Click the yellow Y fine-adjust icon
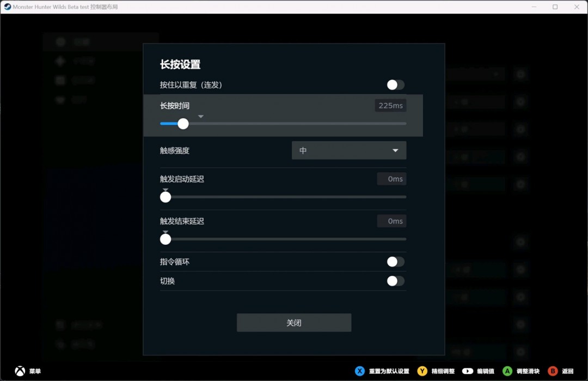 422,371
